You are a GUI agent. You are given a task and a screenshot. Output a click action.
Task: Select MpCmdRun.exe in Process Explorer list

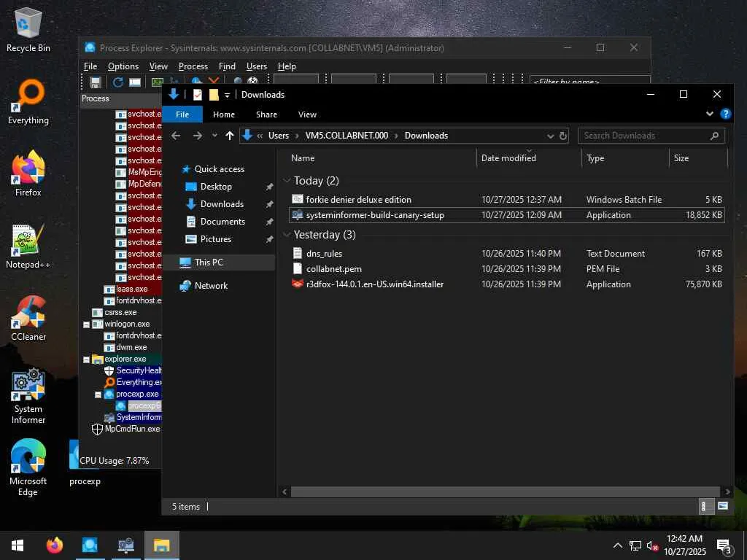(133, 429)
